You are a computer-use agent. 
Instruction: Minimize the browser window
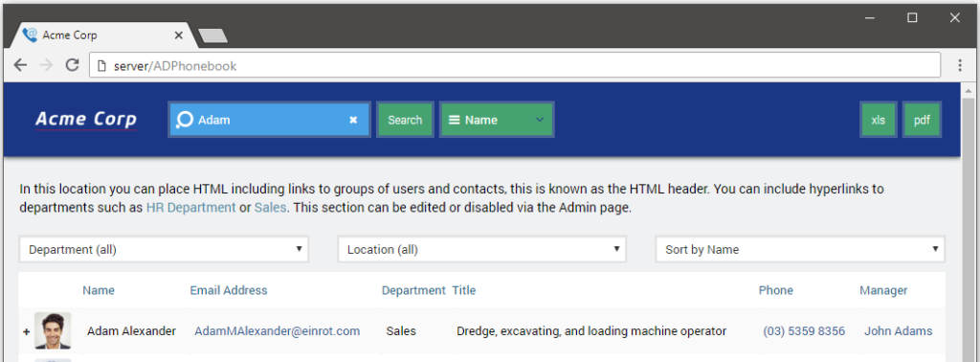click(869, 18)
